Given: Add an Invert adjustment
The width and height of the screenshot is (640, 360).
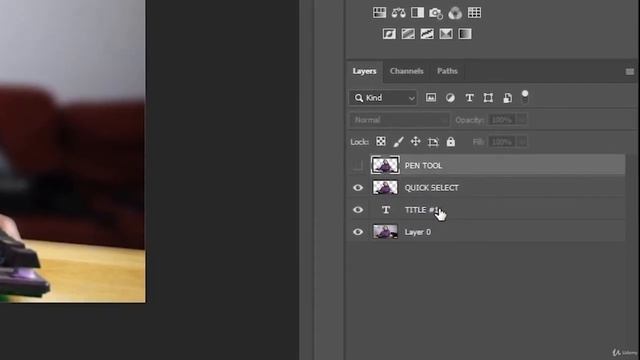Looking at the screenshot, I should pyautogui.click(x=389, y=34).
